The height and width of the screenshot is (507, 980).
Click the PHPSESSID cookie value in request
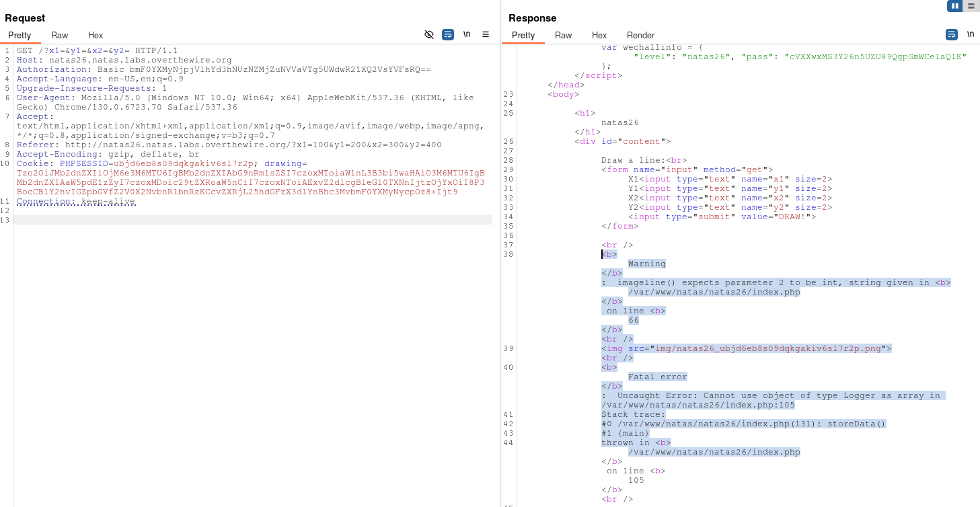pyautogui.click(x=184, y=163)
